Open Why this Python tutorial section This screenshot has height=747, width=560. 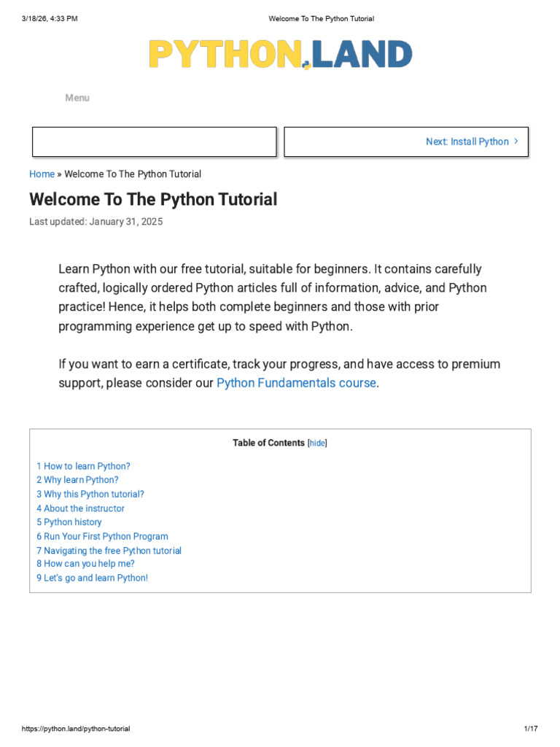click(90, 494)
